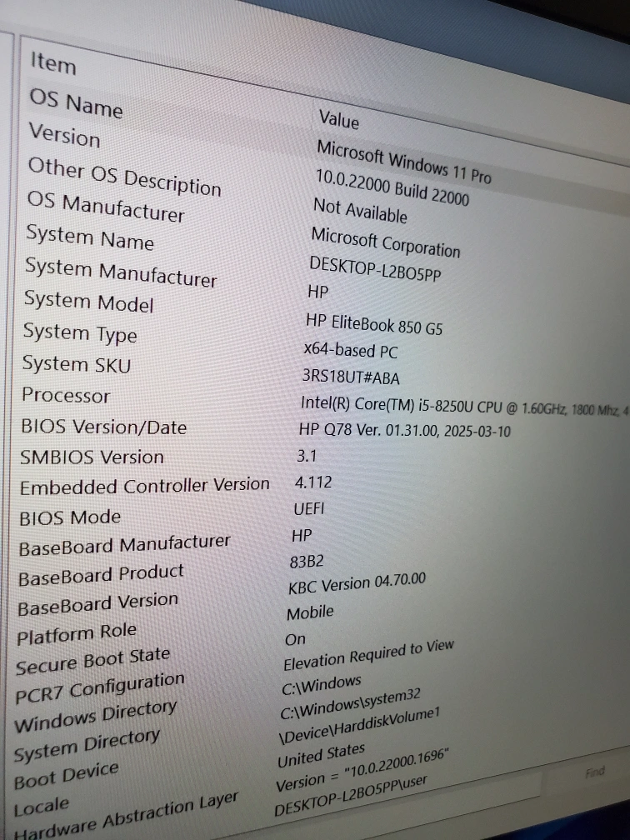Click the SMBIOS Version item
The width and height of the screenshot is (630, 840).
point(92,457)
